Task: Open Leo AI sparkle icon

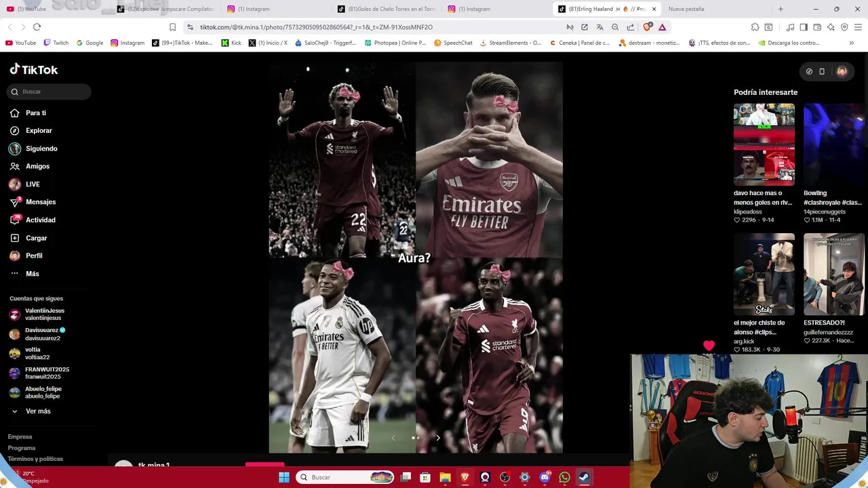Action: pyautogui.click(x=831, y=27)
